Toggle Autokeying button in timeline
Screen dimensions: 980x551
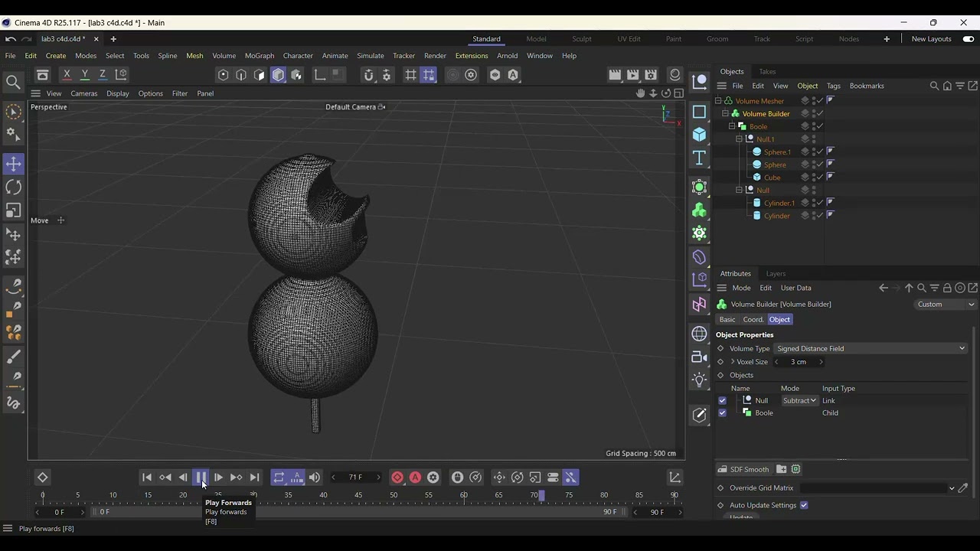(415, 478)
